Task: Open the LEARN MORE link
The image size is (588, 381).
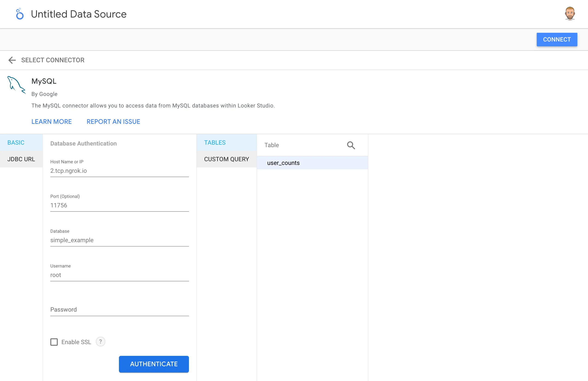Action: click(52, 122)
